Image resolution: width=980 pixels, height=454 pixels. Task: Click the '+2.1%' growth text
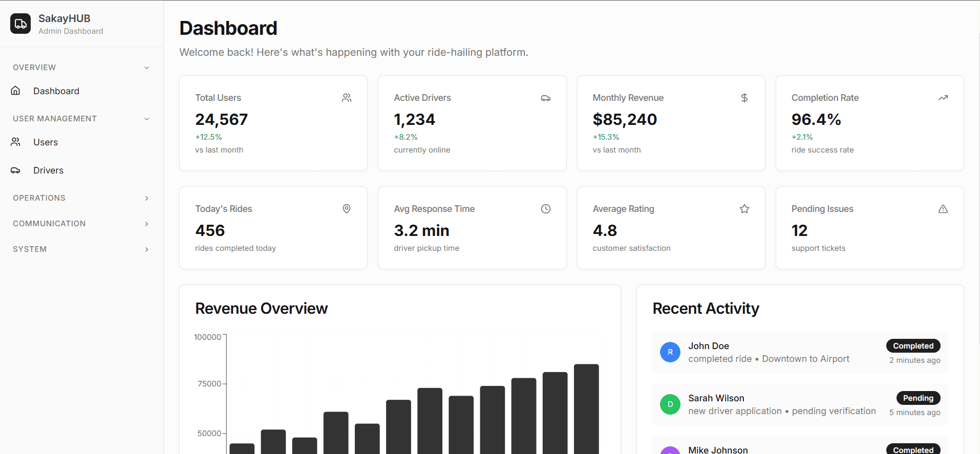pos(802,137)
